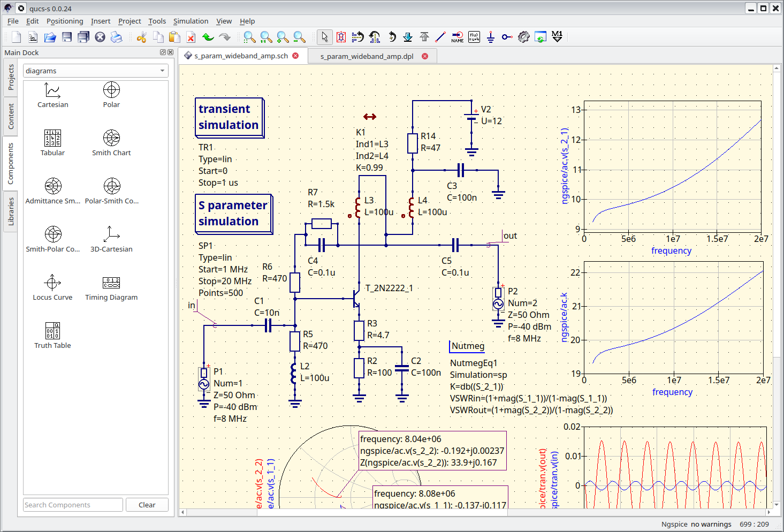Cut the selection with the scissors icon
This screenshot has height=532, width=784.
[x=141, y=37]
